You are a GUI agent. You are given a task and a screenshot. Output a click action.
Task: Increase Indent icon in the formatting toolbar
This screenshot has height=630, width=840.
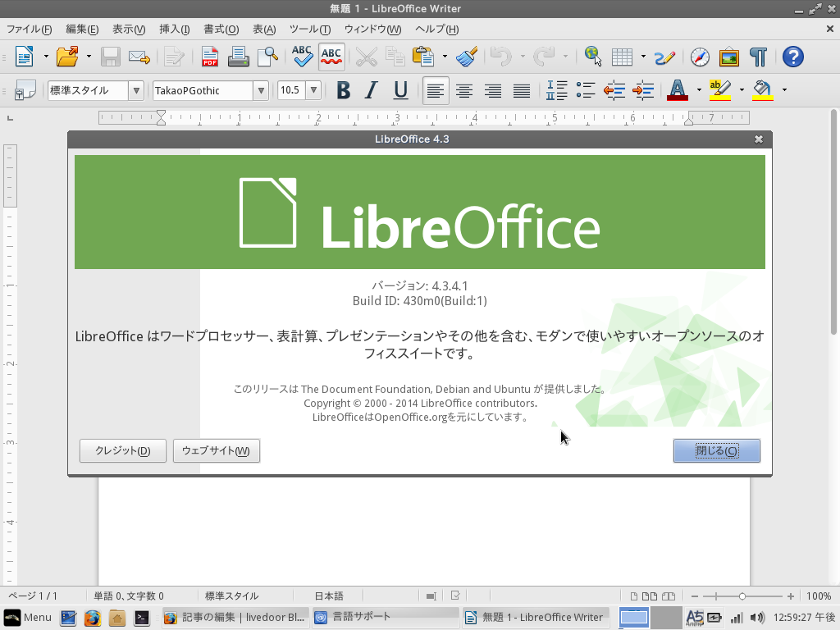click(x=643, y=90)
